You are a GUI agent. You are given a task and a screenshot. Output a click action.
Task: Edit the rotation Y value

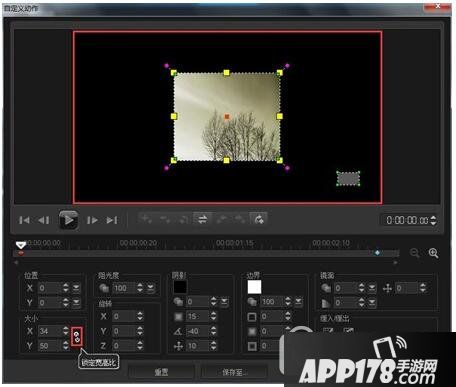coord(124,331)
